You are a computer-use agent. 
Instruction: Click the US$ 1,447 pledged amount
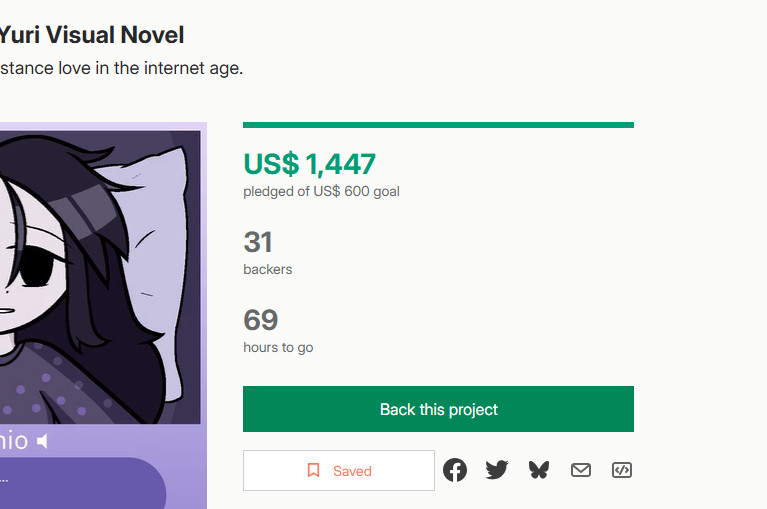pyautogui.click(x=309, y=164)
